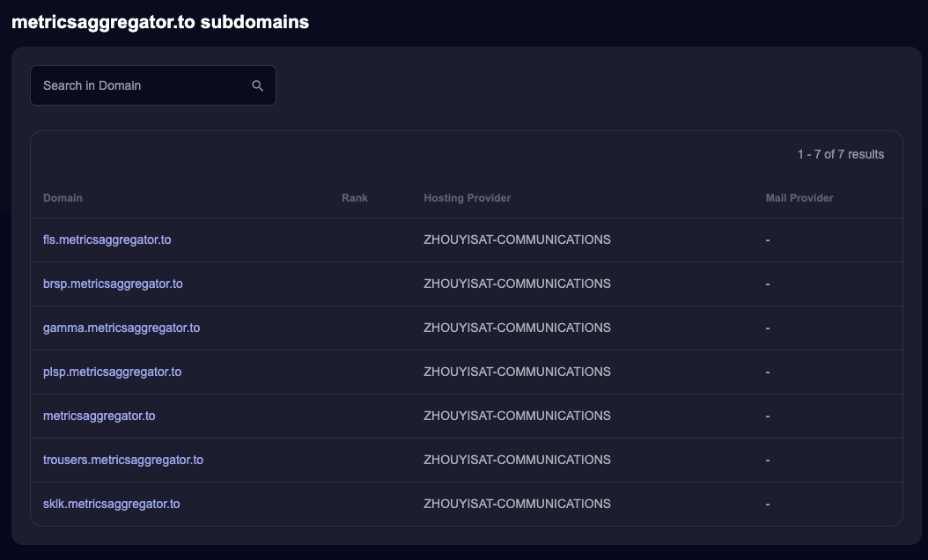Select the ZHOUYISAT-COMMUNICATIONS provider for fls subdomain
The image size is (928, 560).
(x=518, y=239)
